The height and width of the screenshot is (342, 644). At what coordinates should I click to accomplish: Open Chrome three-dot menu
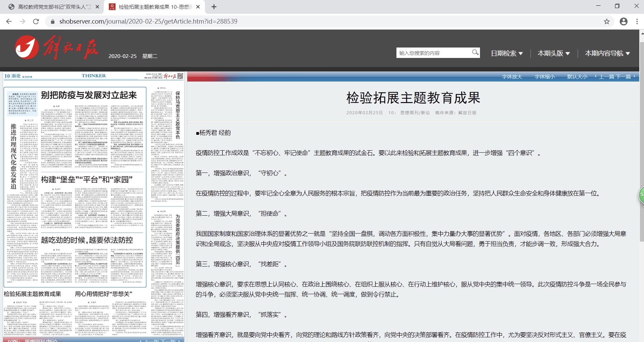(x=637, y=22)
